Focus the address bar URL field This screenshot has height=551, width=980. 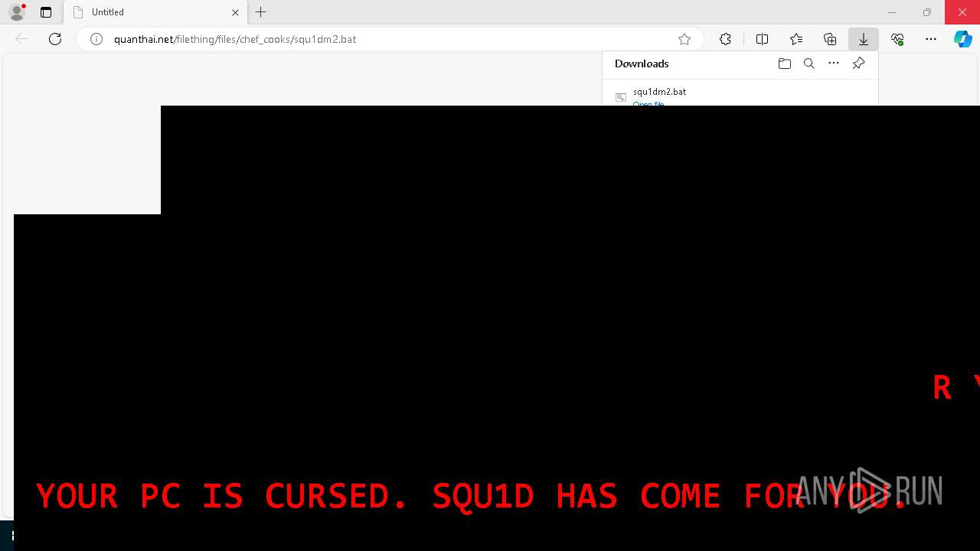click(x=390, y=39)
